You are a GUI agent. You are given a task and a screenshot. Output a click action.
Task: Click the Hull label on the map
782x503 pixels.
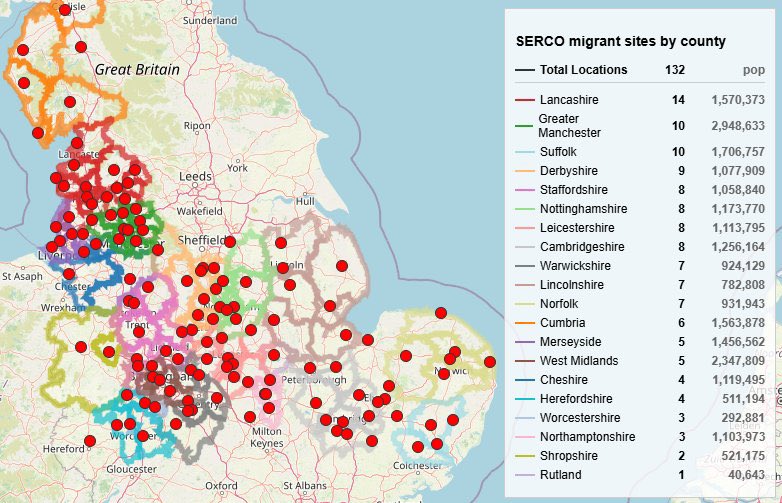(305, 201)
